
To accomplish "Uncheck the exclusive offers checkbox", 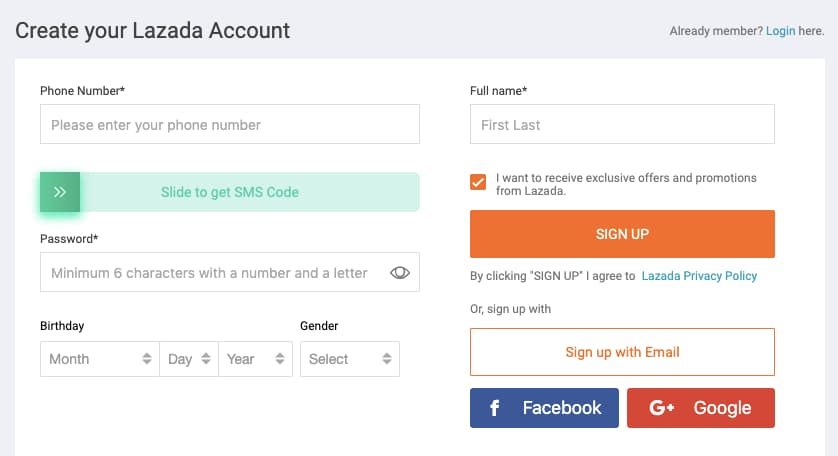I will tap(478, 182).
